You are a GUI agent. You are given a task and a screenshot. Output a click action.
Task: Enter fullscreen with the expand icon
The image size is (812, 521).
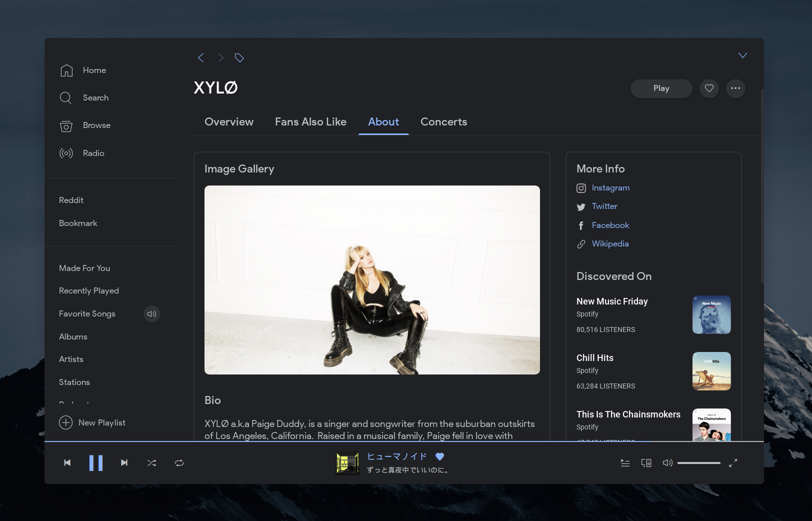pyautogui.click(x=733, y=463)
